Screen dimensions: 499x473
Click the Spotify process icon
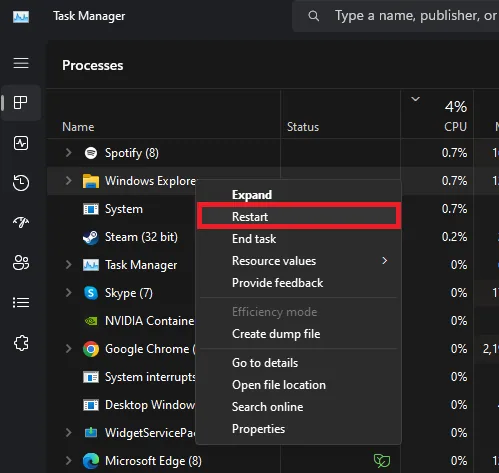tap(91, 153)
